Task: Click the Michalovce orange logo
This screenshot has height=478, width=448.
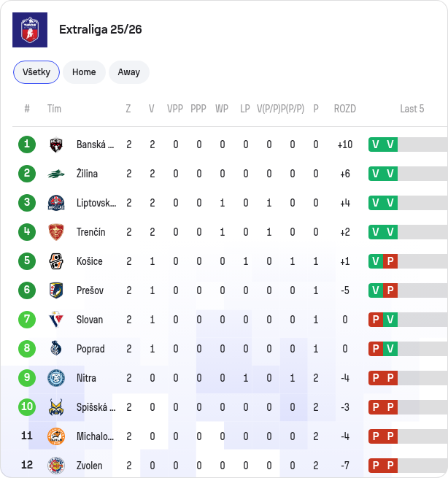Action: click(x=56, y=436)
